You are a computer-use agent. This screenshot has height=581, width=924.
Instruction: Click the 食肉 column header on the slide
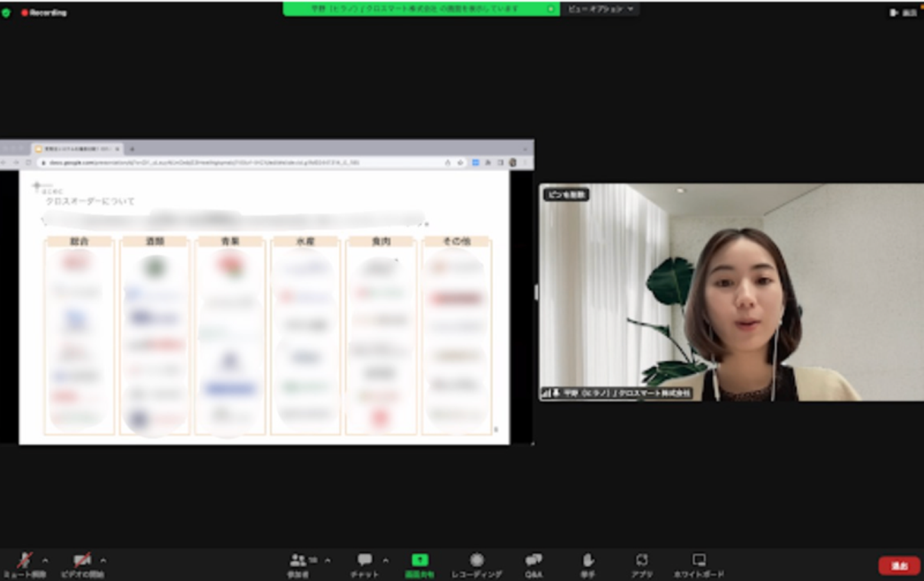pyautogui.click(x=381, y=241)
